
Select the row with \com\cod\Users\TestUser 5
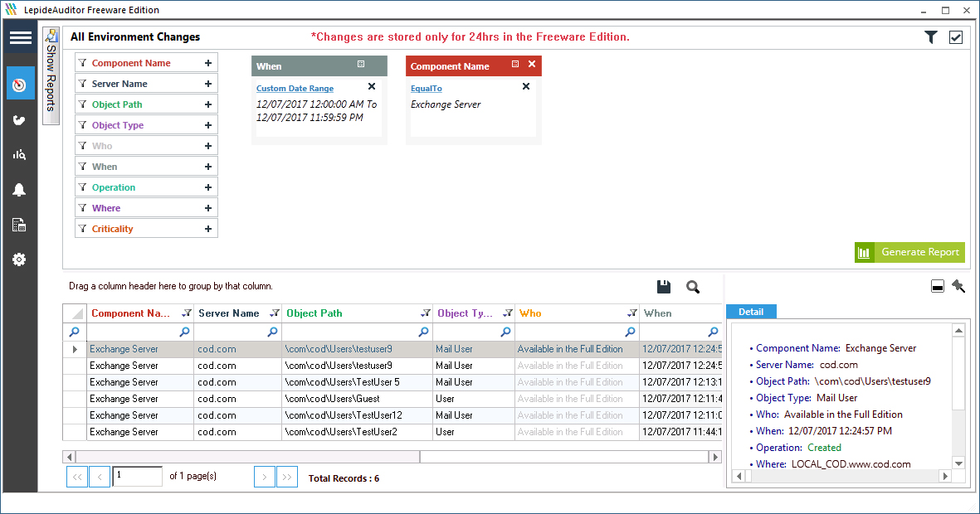(x=392, y=382)
